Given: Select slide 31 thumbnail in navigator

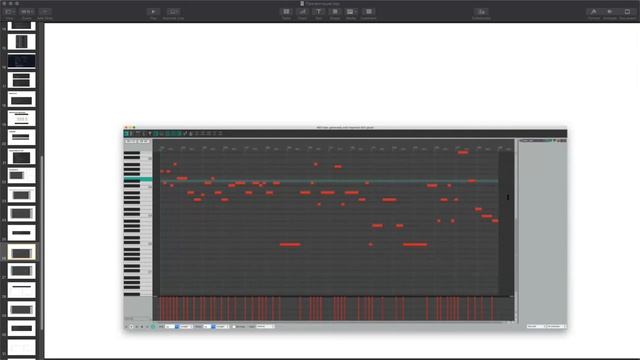Looking at the screenshot, I should pos(21,347).
